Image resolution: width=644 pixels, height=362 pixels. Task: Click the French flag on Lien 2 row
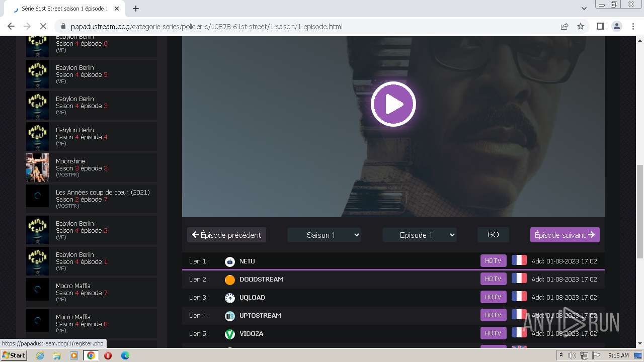coord(519,279)
